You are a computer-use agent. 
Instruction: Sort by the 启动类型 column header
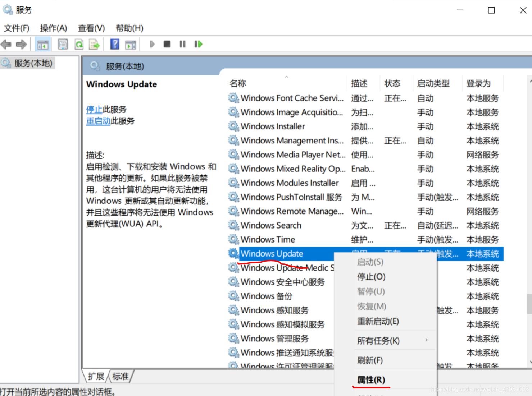(x=437, y=83)
